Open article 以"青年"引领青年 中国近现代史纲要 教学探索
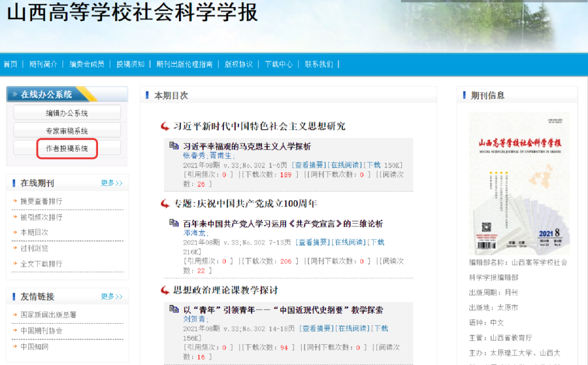This screenshot has height=365, width=588. [x=283, y=310]
